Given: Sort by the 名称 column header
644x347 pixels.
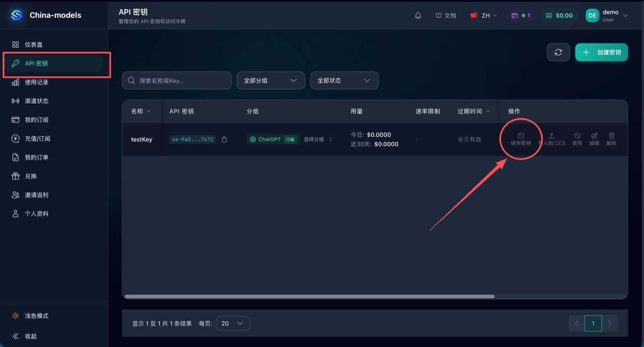Looking at the screenshot, I should click(x=141, y=111).
